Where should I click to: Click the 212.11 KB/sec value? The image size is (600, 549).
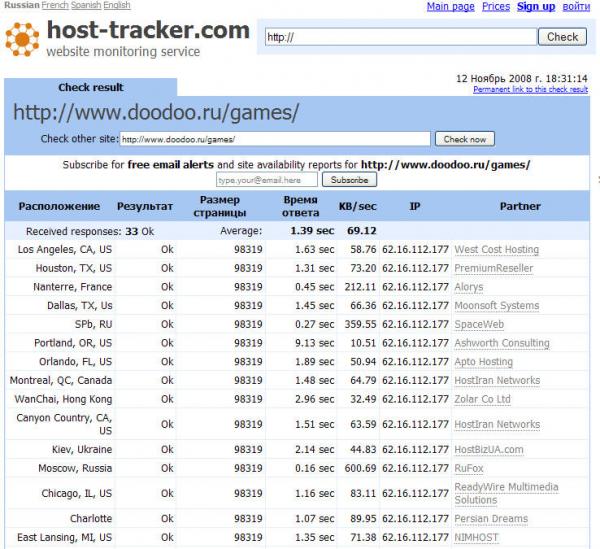pyautogui.click(x=360, y=287)
